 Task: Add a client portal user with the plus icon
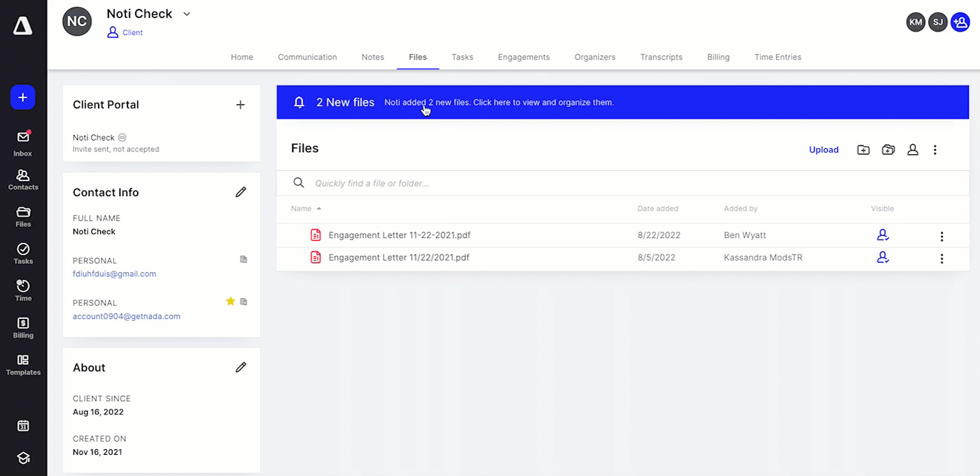coord(240,105)
